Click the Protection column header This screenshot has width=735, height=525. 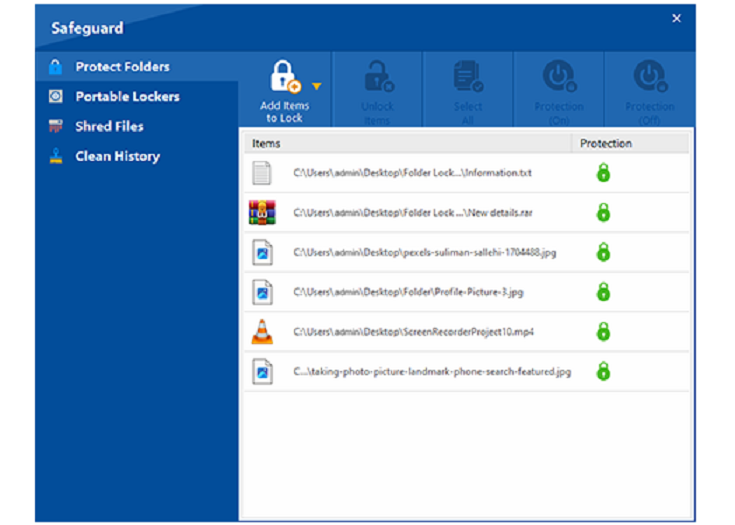pyautogui.click(x=630, y=143)
